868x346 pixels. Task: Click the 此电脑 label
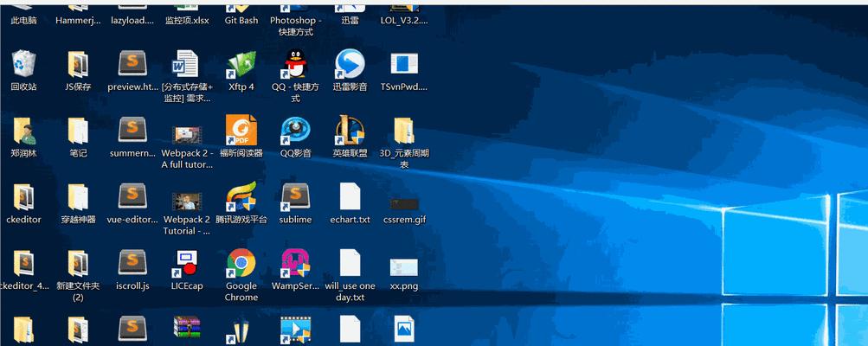(24, 21)
